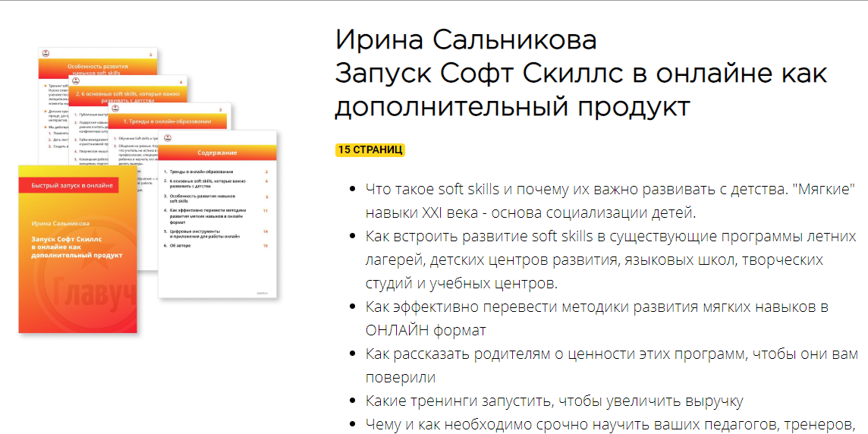The width and height of the screenshot is (868, 434).
Task: Click contents row 4, "Как эффективно перевести методики"
Action: tap(216, 215)
